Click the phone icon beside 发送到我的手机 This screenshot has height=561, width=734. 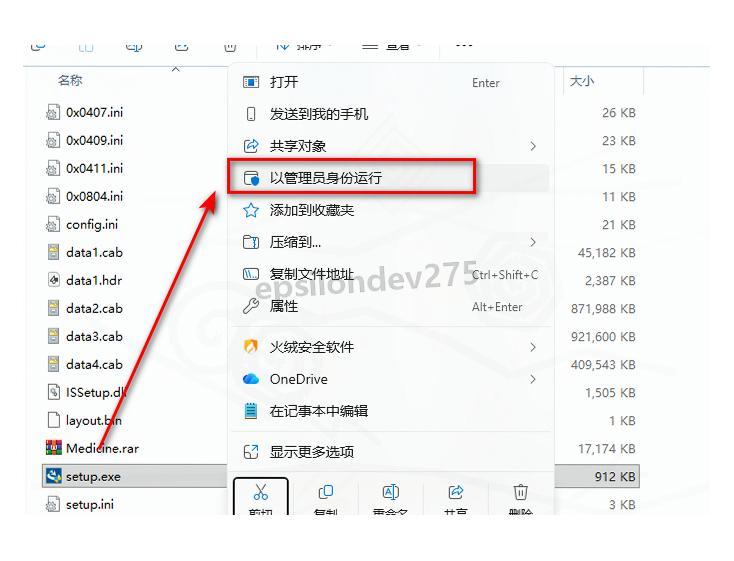(x=251, y=114)
